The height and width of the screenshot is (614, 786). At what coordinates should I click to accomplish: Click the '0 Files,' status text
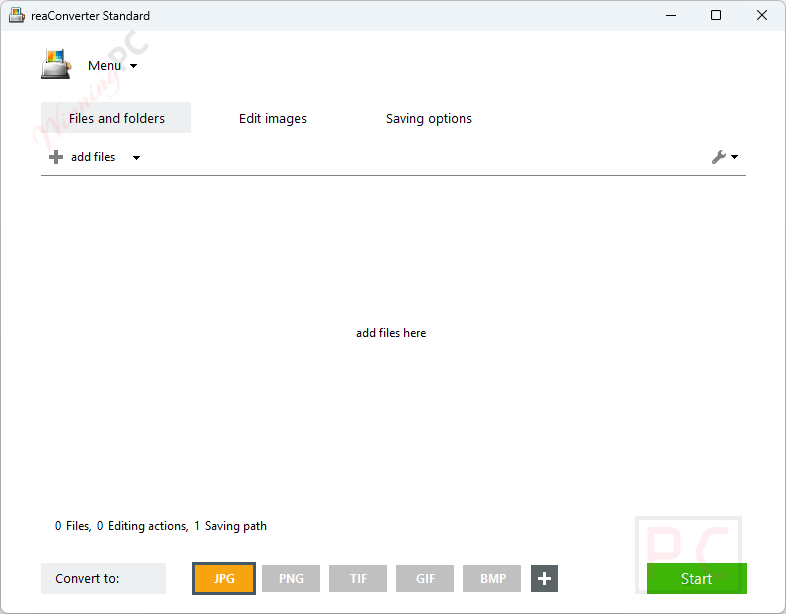pos(73,526)
